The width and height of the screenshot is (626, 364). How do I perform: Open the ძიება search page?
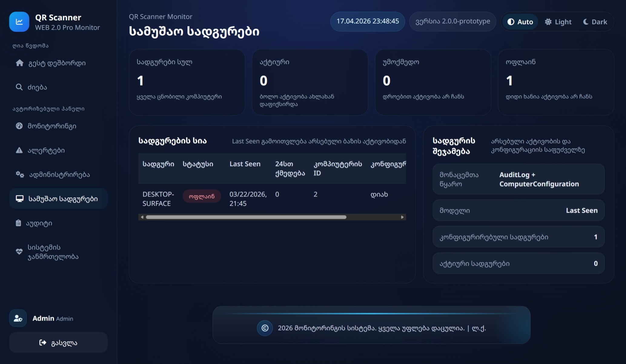click(58, 87)
